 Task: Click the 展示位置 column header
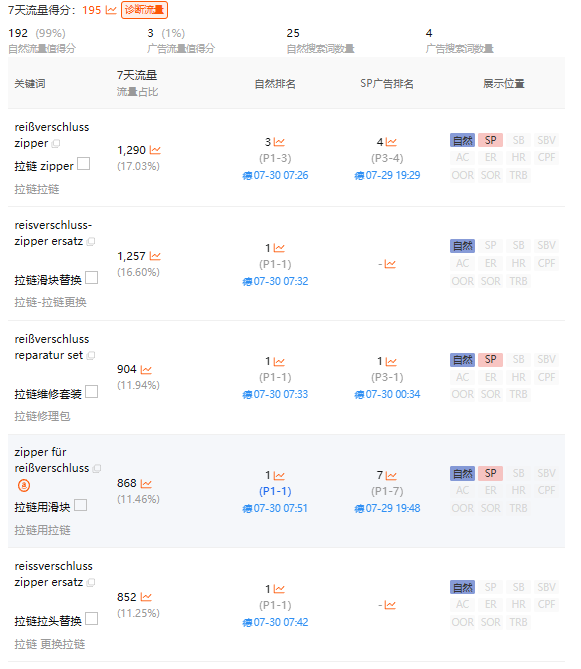(504, 84)
